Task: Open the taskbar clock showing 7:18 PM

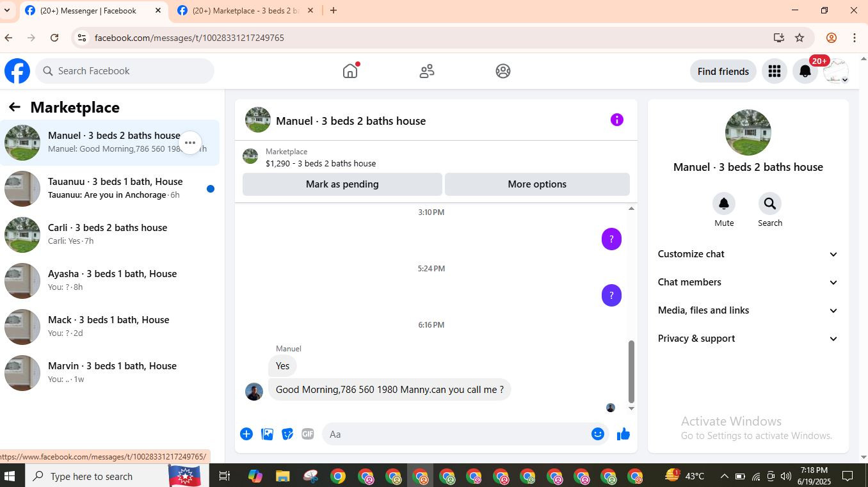Action: (x=814, y=475)
